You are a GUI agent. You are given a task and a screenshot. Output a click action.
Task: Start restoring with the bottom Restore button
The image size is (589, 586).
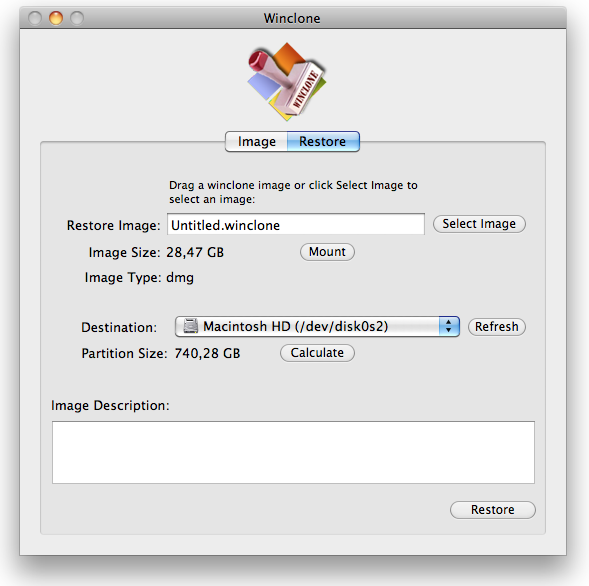click(x=492, y=510)
